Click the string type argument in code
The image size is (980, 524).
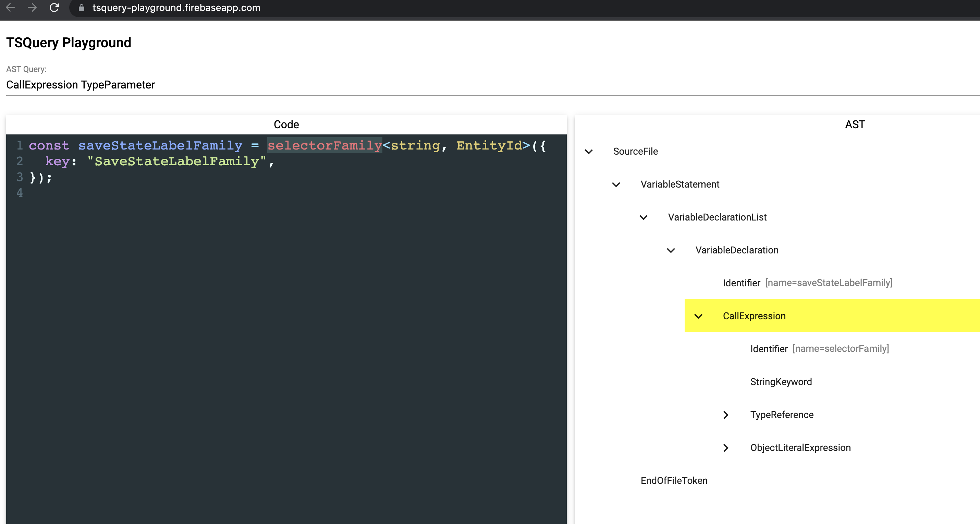point(415,145)
